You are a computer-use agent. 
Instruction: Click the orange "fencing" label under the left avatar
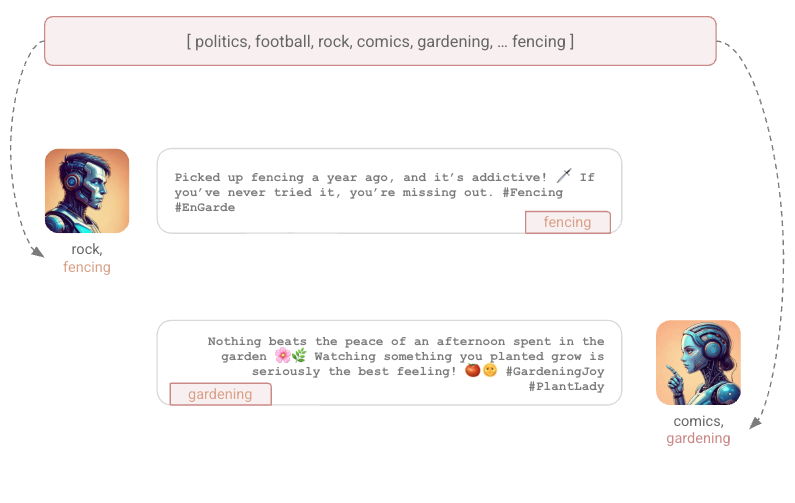87,267
